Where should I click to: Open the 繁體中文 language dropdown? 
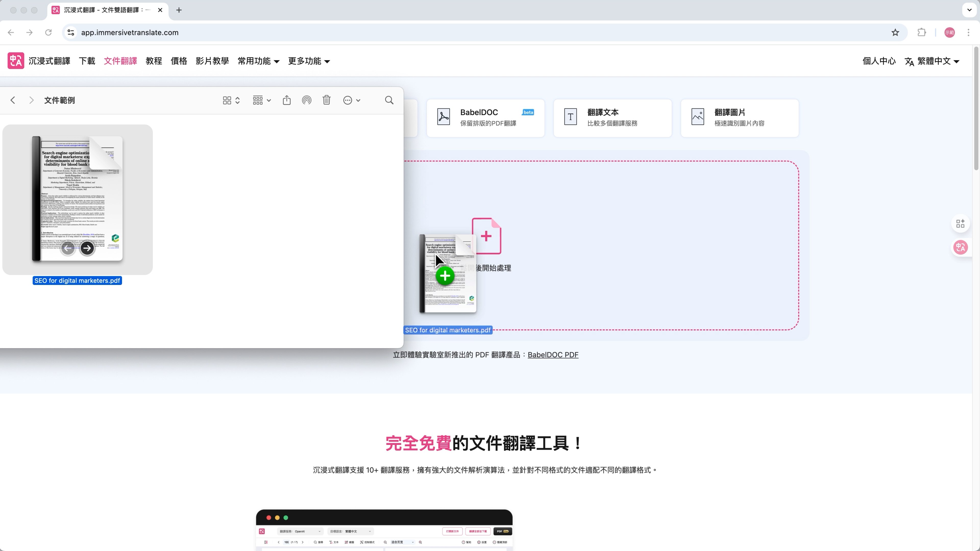(932, 61)
